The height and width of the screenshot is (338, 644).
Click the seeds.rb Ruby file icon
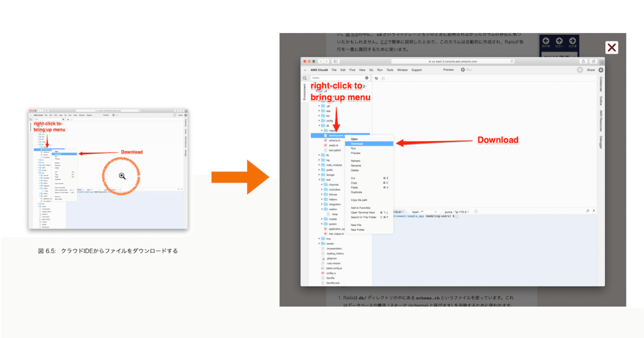(x=326, y=145)
